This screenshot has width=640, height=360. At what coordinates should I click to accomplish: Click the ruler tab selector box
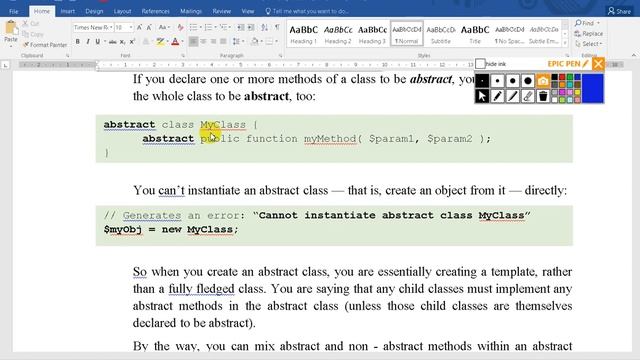coord(5,65)
